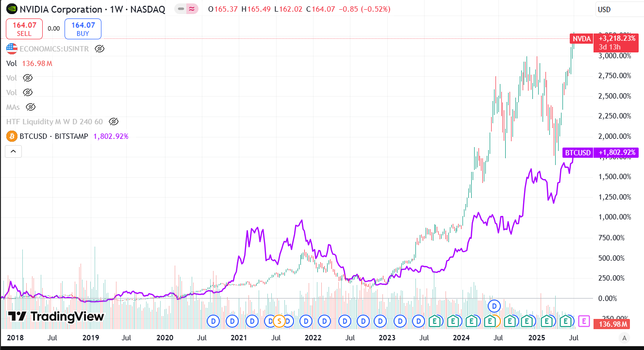This screenshot has height=350, width=644.
Task: Click the leftmost D dividend marker
Action: [x=213, y=321]
